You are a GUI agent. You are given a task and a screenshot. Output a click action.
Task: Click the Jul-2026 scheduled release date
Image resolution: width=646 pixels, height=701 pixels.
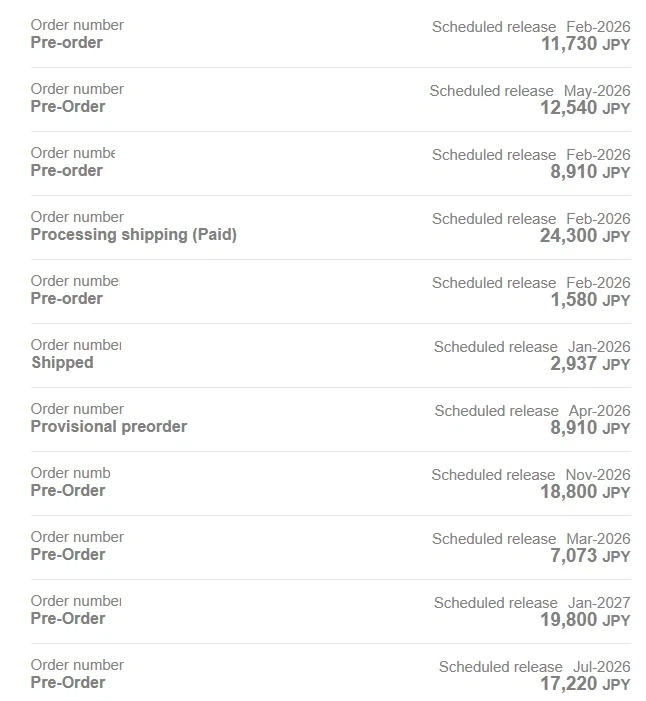point(601,667)
